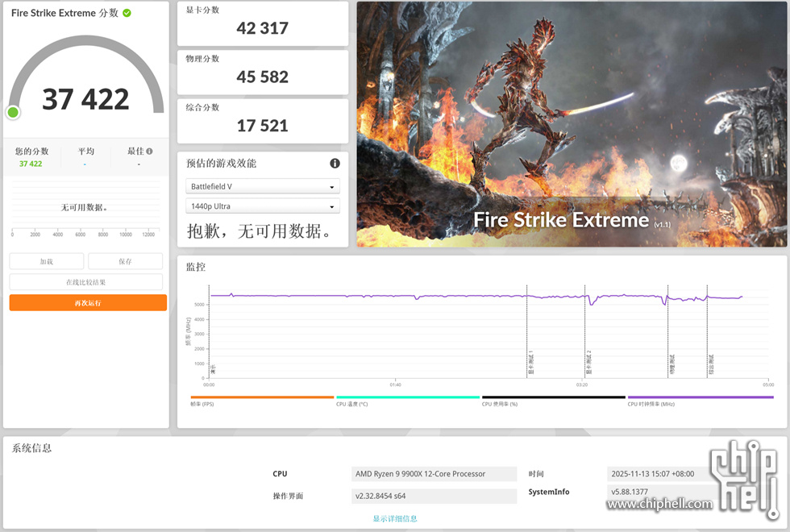Click the green validation checkmark icon
Image resolution: width=790 pixels, height=532 pixels.
[127, 13]
